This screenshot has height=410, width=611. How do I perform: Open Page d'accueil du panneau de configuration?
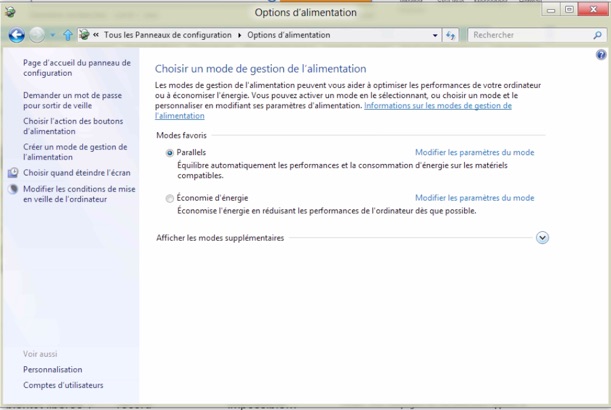point(77,68)
